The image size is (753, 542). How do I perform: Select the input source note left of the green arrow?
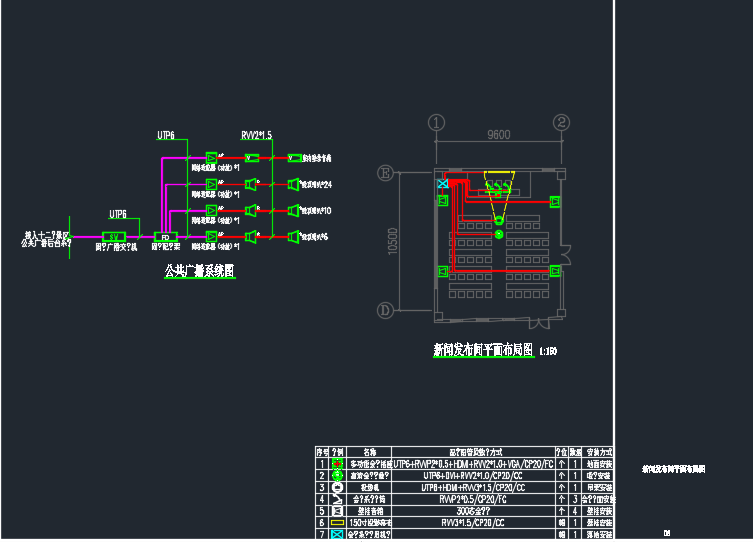[x=46, y=239]
